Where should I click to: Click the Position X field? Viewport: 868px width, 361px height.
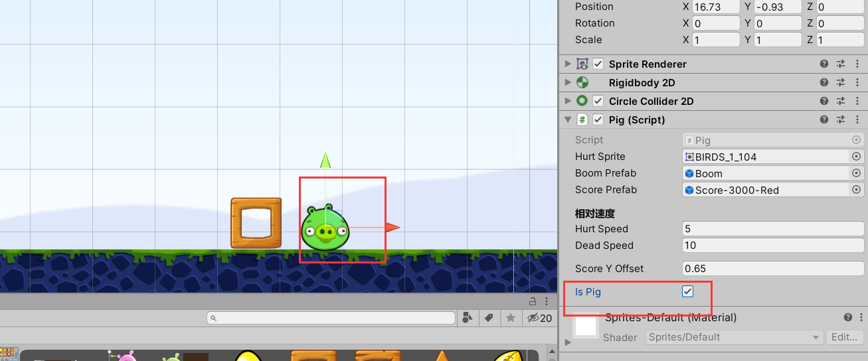click(x=717, y=7)
